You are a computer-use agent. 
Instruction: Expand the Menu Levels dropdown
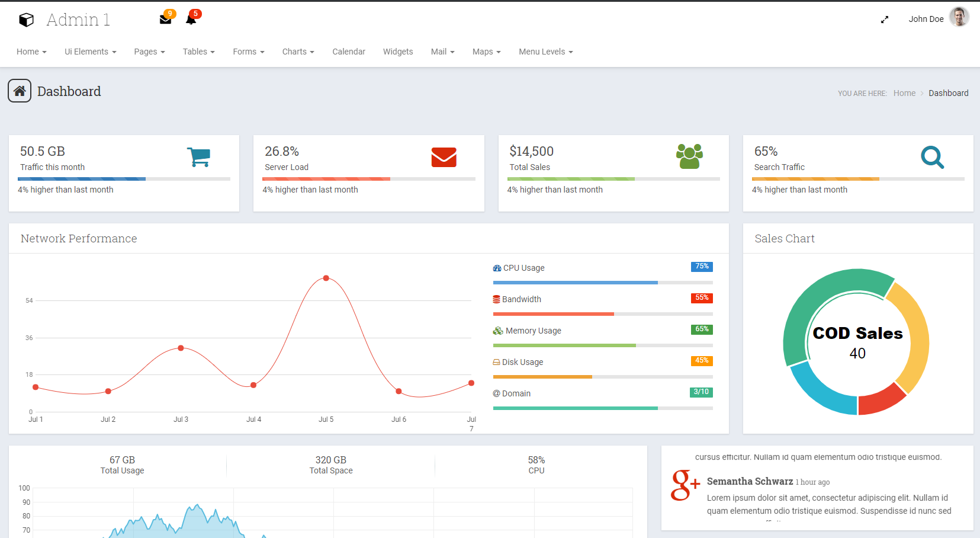point(545,52)
